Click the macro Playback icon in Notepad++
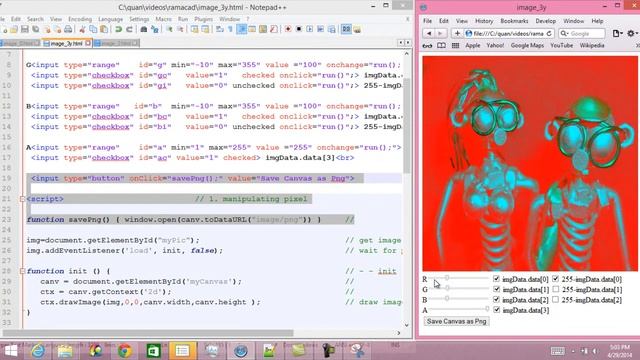Viewport: 640px width, 360px height. point(310,29)
